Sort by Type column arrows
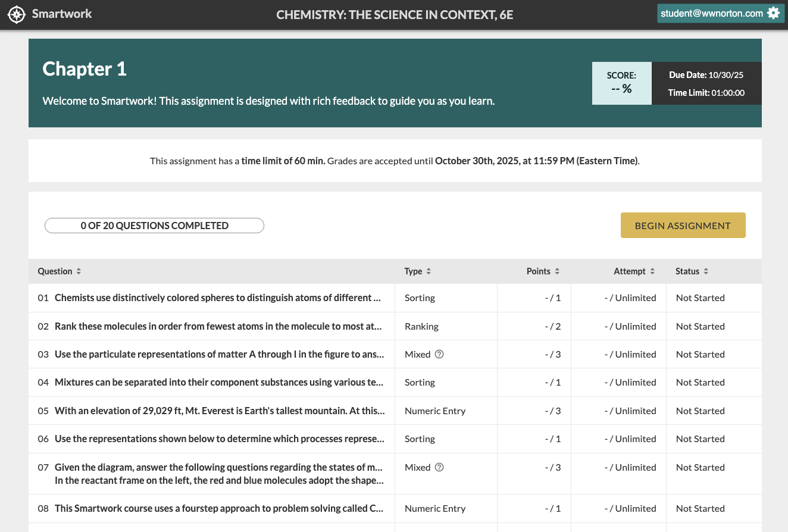Viewport: 788px width, 532px height. pos(429,271)
